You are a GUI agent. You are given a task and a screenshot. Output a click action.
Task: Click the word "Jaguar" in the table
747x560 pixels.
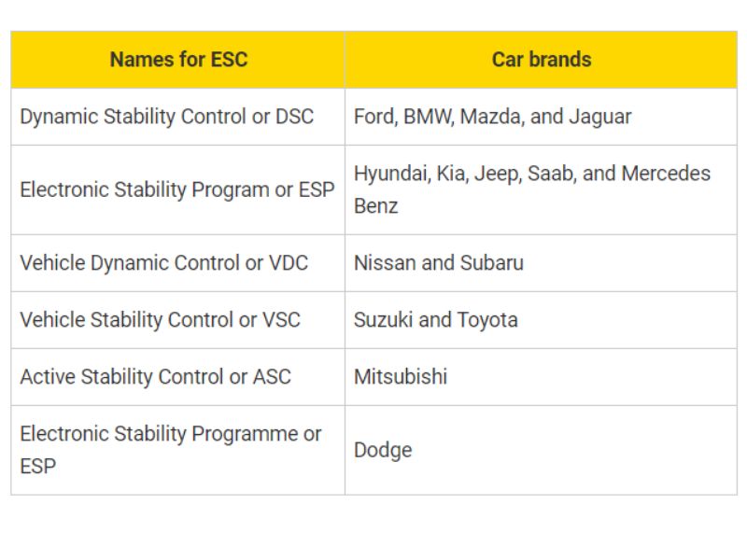pyautogui.click(x=600, y=117)
